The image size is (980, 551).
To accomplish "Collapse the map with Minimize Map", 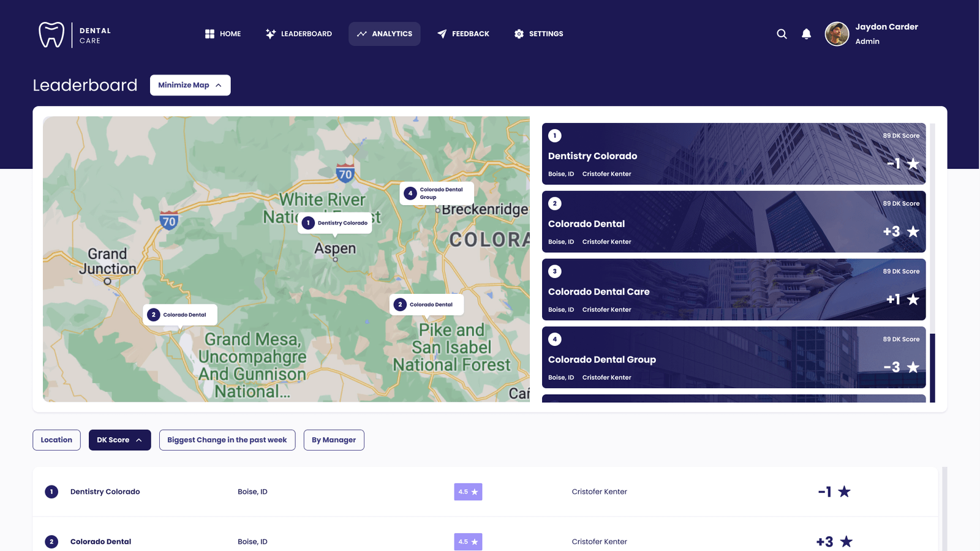I will (x=190, y=85).
